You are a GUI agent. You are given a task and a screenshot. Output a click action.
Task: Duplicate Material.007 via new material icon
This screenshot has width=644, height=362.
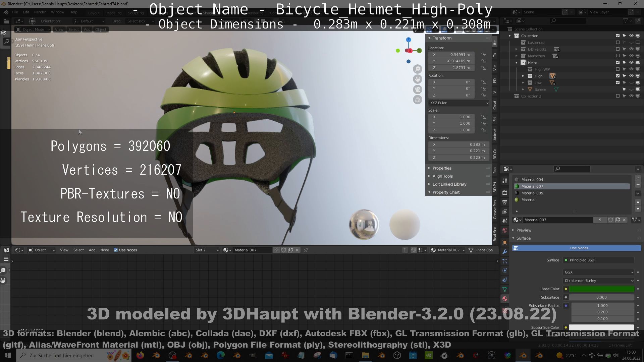pyautogui.click(x=618, y=220)
